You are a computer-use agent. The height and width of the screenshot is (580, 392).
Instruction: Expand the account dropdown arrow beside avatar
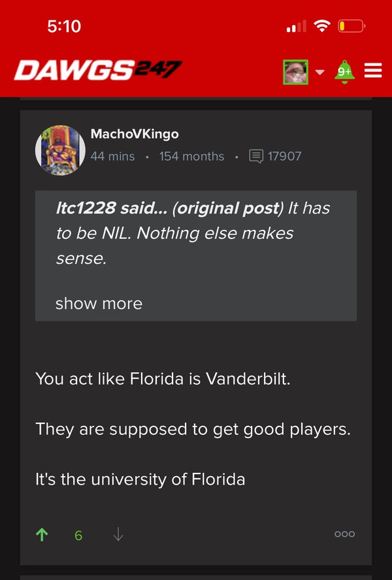pyautogui.click(x=319, y=71)
